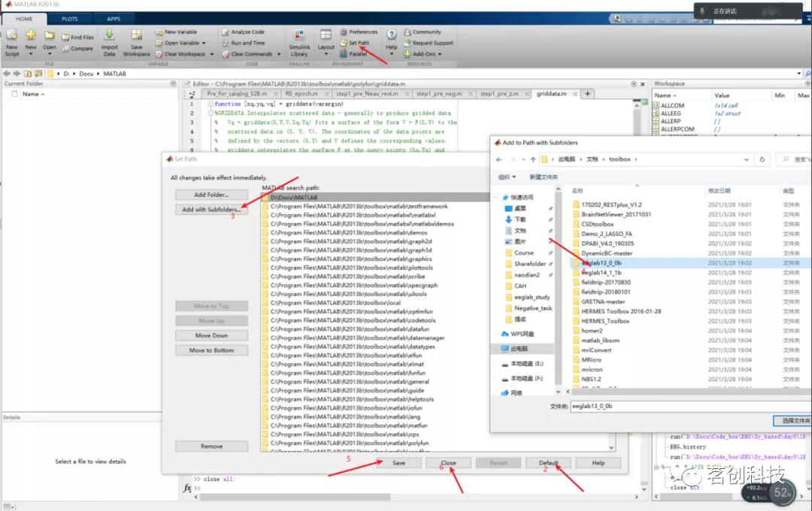Select GRETNA-master folder
812x511 pixels.
click(603, 301)
